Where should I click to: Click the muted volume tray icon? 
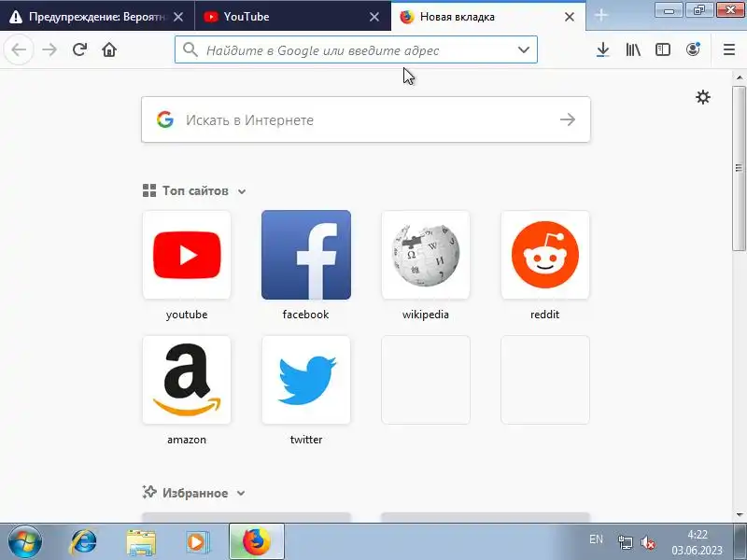point(648,542)
